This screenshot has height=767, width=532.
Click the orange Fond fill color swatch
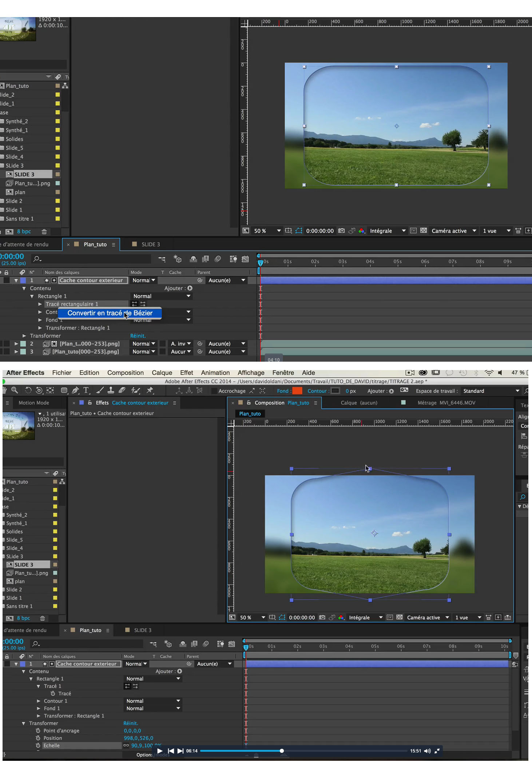tap(297, 391)
